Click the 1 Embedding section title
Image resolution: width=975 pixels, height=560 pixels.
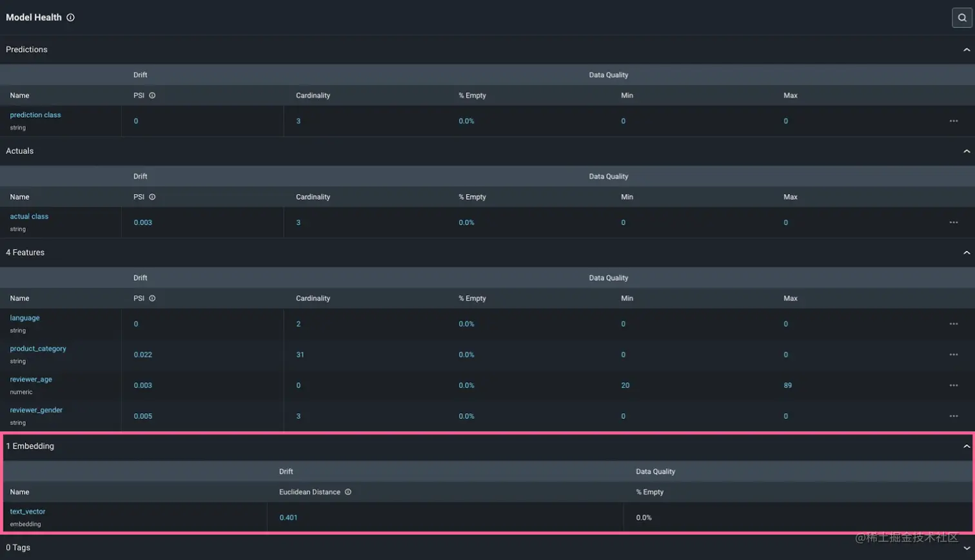(30, 446)
